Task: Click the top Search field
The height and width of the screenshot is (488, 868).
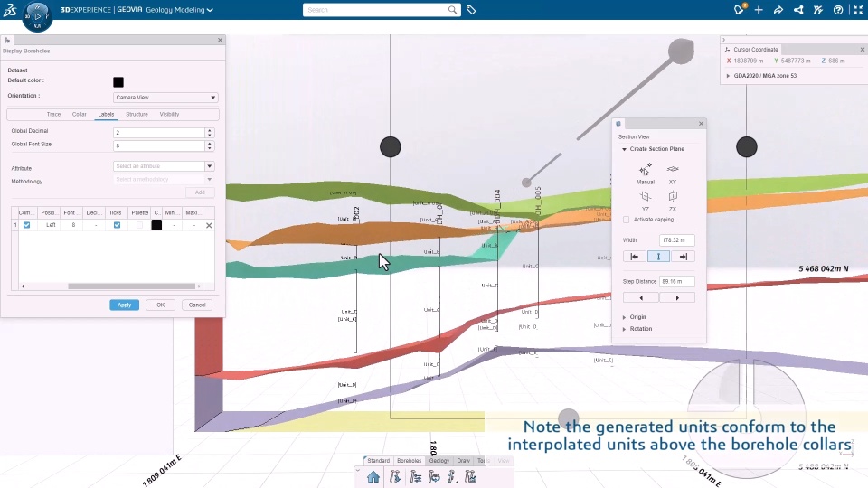Action: (374, 10)
